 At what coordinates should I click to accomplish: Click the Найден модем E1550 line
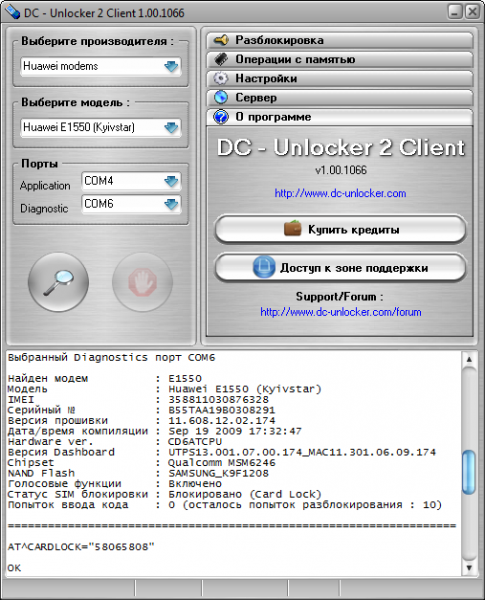pos(105,378)
